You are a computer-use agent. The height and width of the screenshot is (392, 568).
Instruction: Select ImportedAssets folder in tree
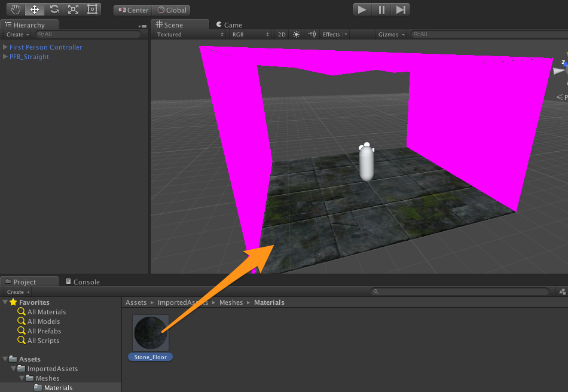pyautogui.click(x=48, y=369)
